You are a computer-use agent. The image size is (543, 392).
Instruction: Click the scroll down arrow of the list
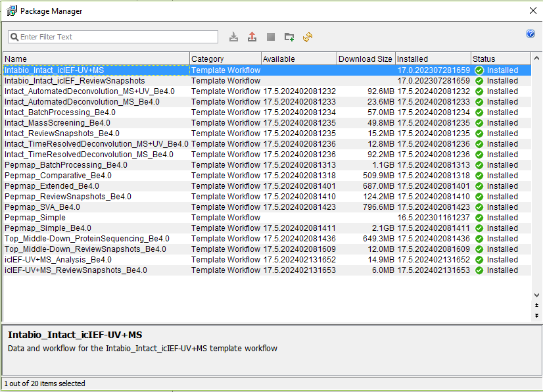(x=536, y=295)
